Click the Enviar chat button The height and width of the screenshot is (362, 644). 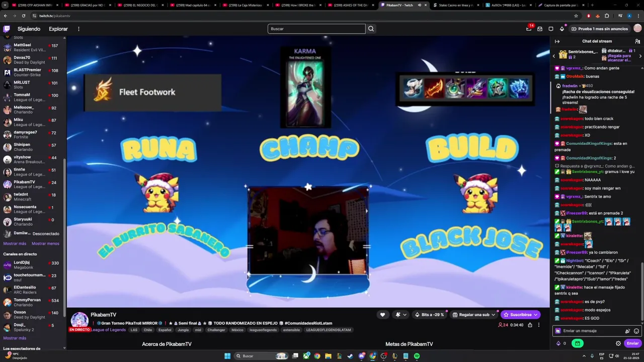coord(632,343)
